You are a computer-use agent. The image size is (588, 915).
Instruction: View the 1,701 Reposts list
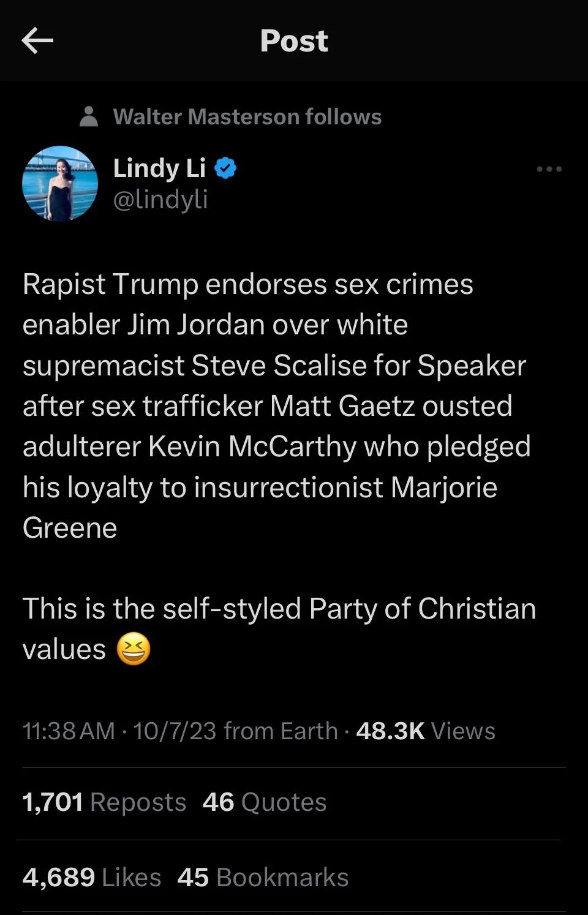click(x=104, y=802)
